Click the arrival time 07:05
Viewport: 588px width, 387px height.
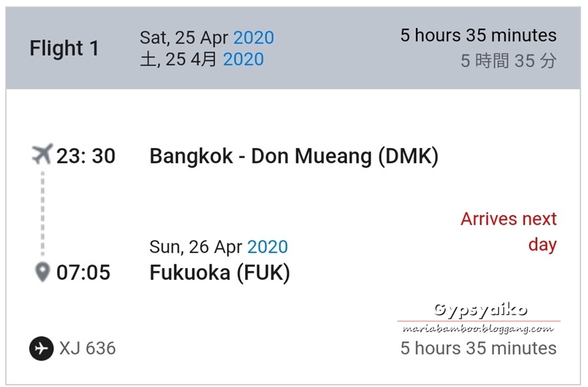(x=83, y=272)
